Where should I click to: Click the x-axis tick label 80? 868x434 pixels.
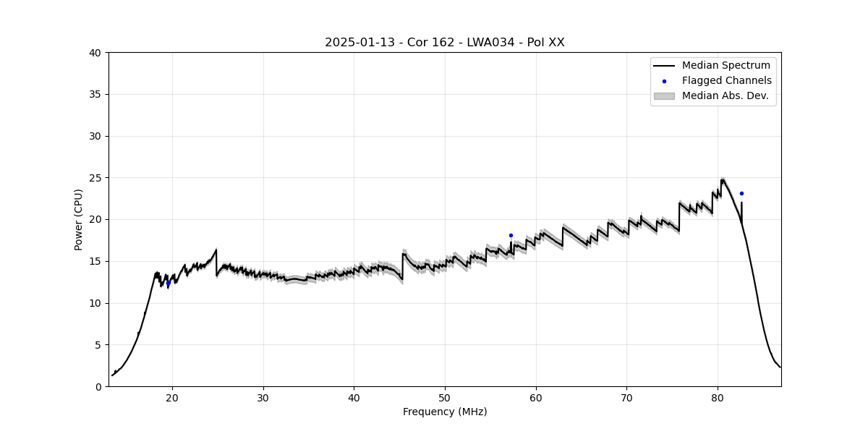[x=718, y=397]
